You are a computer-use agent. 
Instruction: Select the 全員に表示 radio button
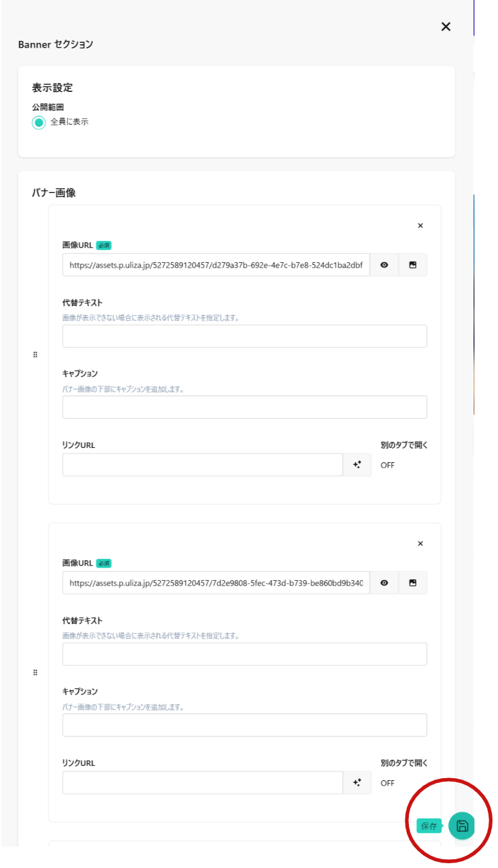pyautogui.click(x=39, y=123)
